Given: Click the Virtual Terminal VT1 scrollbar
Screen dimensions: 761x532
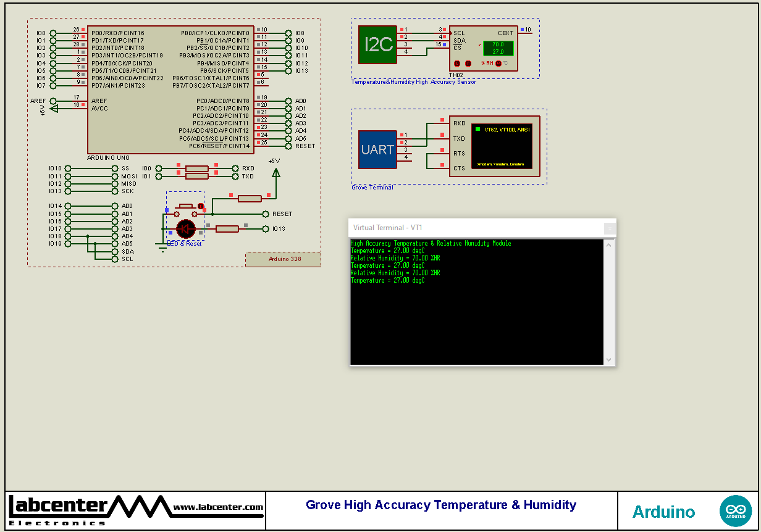Looking at the screenshot, I should [608, 302].
